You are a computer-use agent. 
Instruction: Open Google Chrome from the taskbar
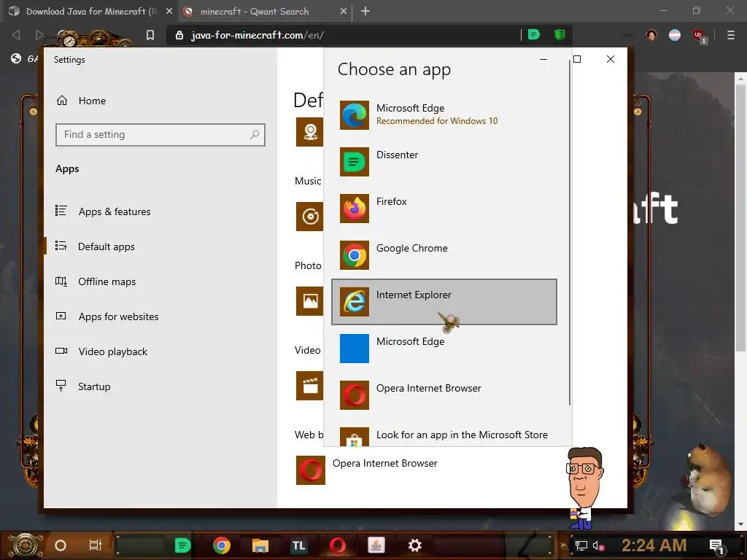point(222,545)
